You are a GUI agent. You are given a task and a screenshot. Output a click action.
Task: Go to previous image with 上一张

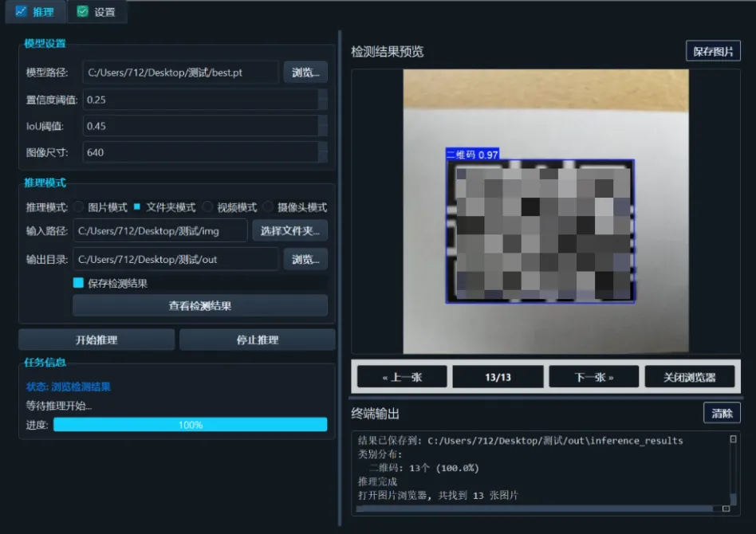pos(400,375)
